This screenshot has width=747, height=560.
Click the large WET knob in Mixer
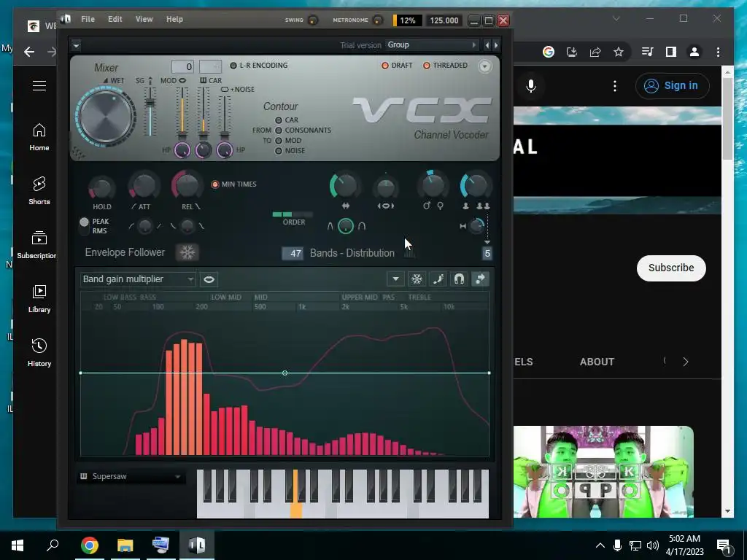tap(106, 117)
